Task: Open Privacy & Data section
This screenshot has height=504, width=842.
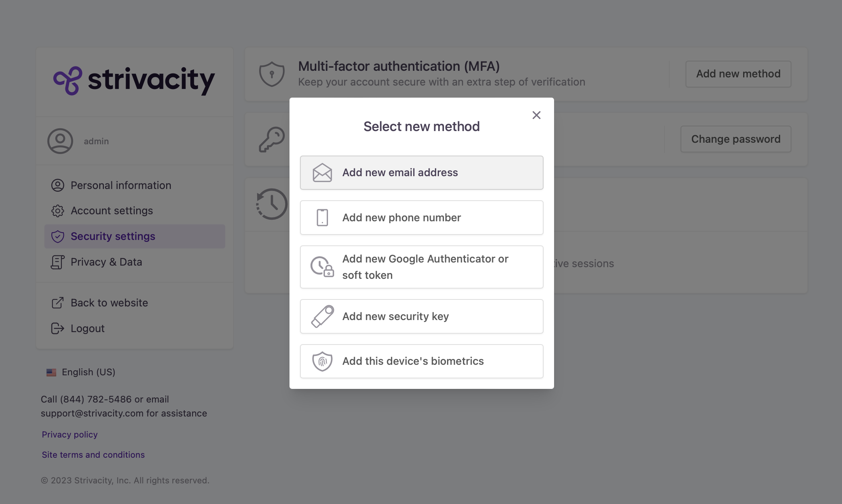Action: click(106, 262)
